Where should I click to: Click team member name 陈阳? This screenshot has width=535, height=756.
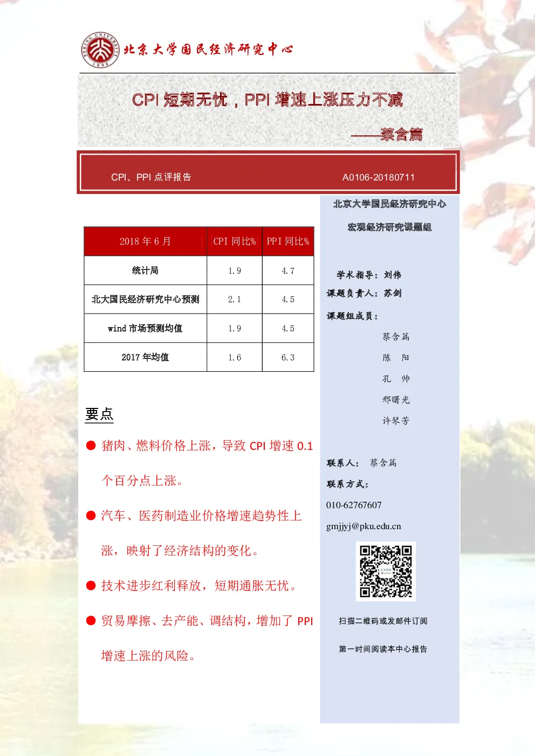pyautogui.click(x=396, y=358)
